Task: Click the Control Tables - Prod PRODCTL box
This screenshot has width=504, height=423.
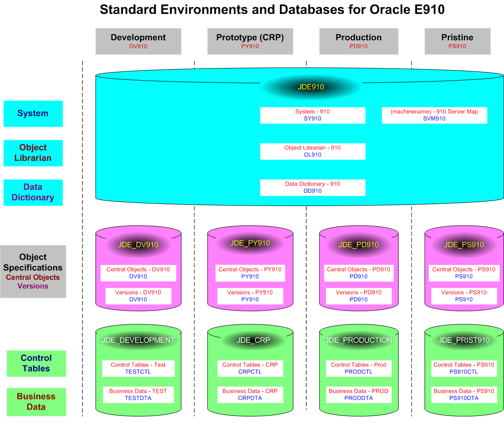Action: [359, 368]
